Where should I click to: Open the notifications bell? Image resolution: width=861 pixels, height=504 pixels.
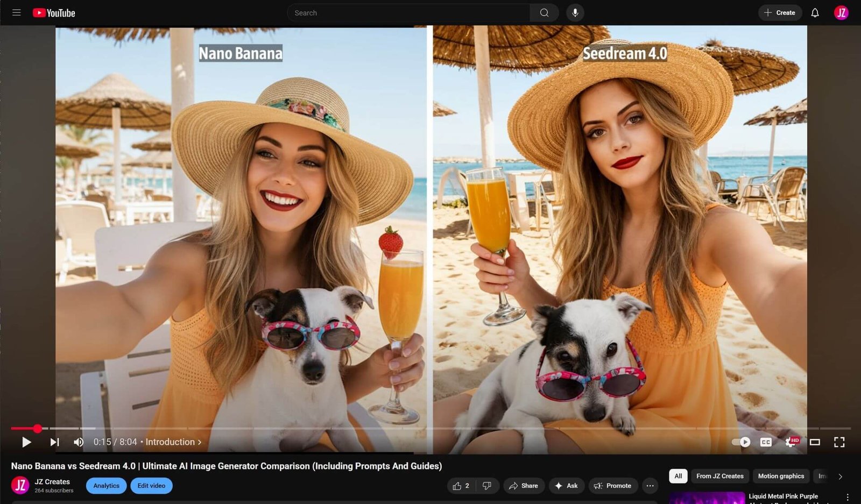pyautogui.click(x=815, y=13)
